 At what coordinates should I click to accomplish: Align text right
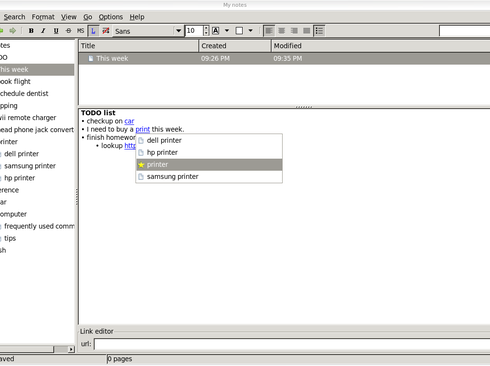(294, 31)
